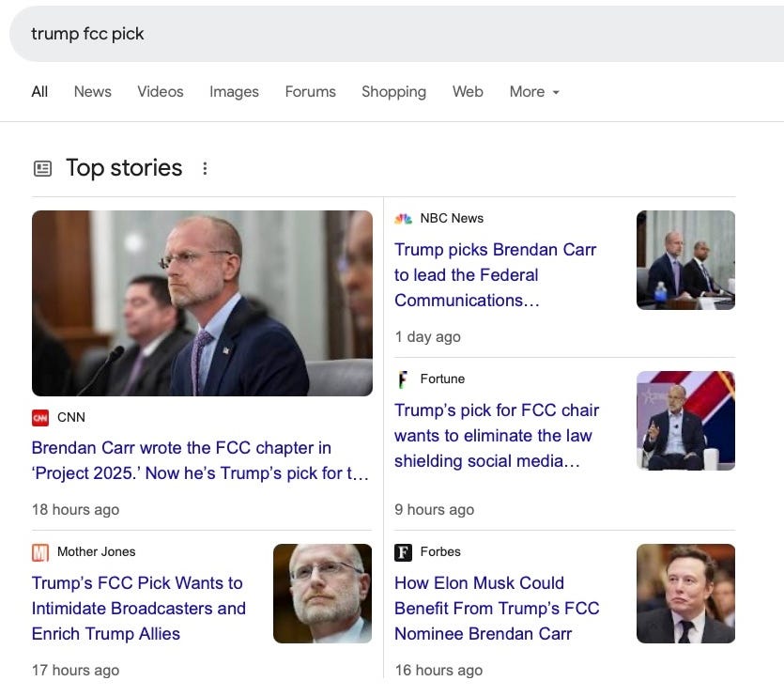Open 'Trump's pick for FCC chair wants' article
The width and height of the screenshot is (784, 696).
[497, 435]
